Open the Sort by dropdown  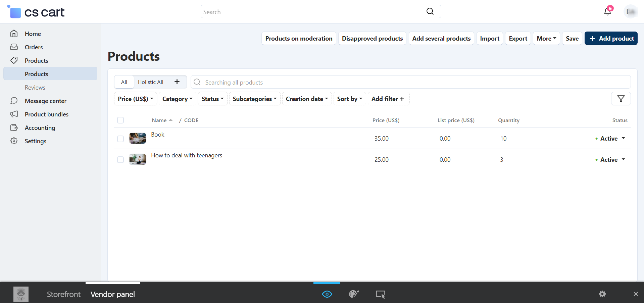pyautogui.click(x=349, y=99)
